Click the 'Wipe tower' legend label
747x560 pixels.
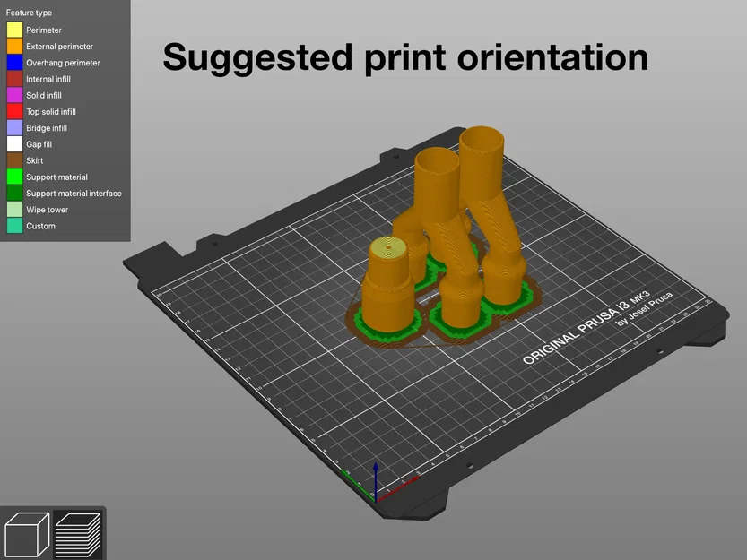tap(48, 210)
